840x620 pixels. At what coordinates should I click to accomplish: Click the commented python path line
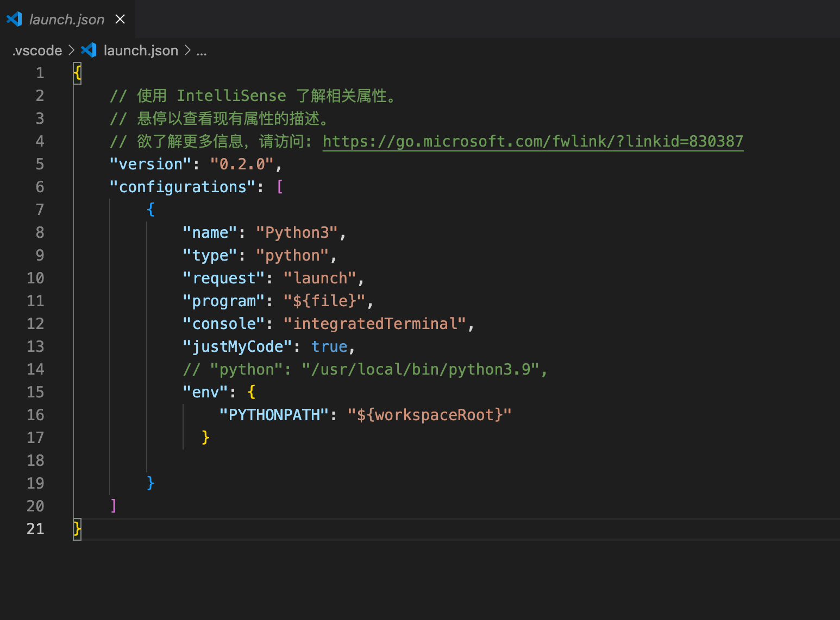point(364,369)
